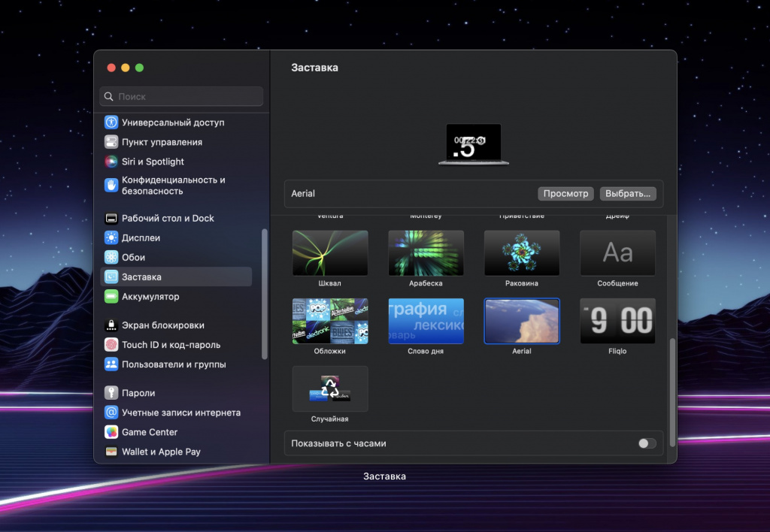
Task: Select the Случайная random screensaver thumbnail
Action: point(330,388)
